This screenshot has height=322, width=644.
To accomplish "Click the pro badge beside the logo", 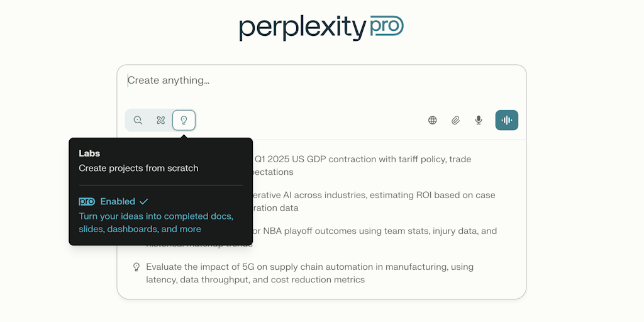I will point(386,26).
